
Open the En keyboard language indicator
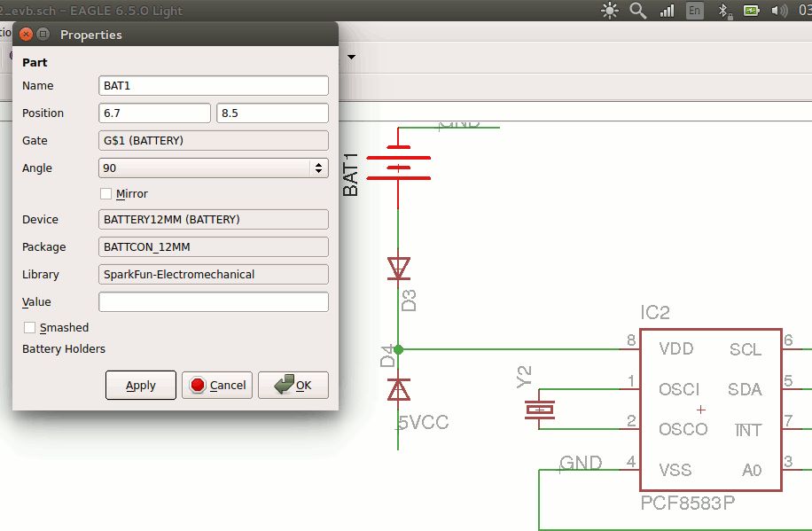click(695, 11)
